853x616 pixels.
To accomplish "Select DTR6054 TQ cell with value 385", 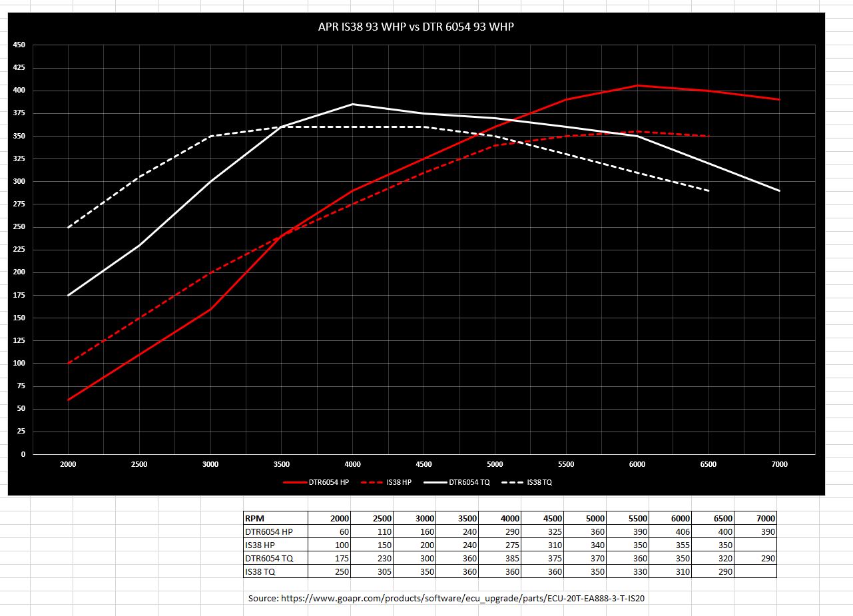I will [500, 558].
